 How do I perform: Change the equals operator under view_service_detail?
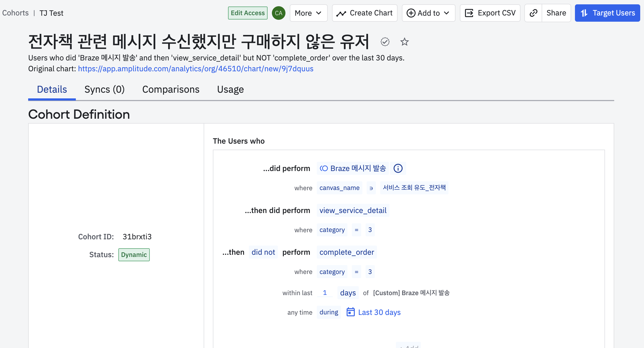[x=356, y=230]
